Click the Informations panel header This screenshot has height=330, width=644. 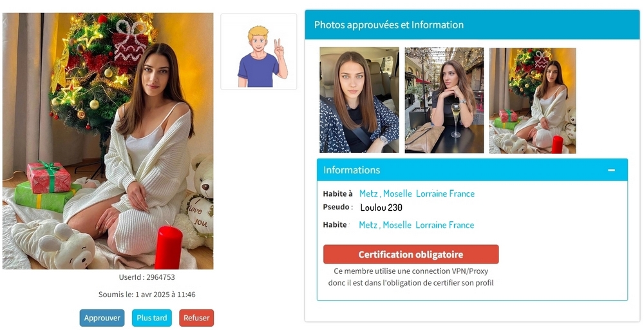[472, 170]
